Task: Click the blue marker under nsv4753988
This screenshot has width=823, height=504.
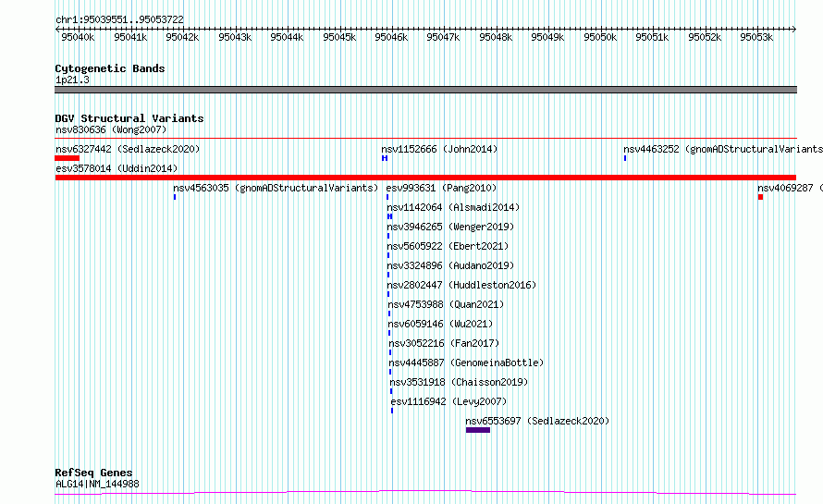Action: tap(389, 313)
